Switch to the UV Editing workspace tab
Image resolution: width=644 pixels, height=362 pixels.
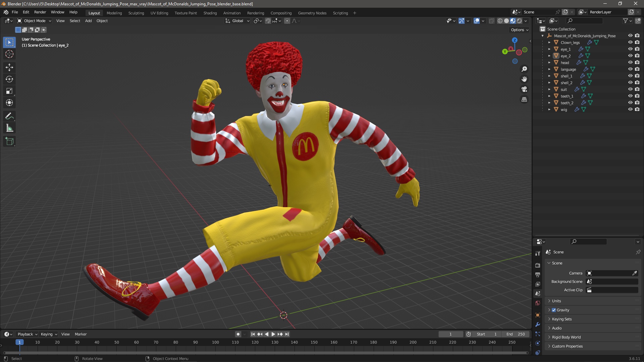[x=159, y=13]
